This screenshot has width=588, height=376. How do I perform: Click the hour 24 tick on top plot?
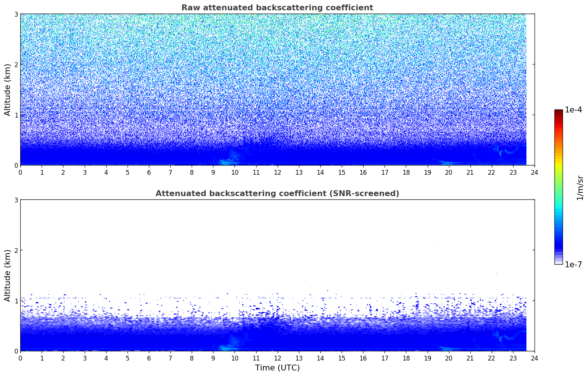534,172
